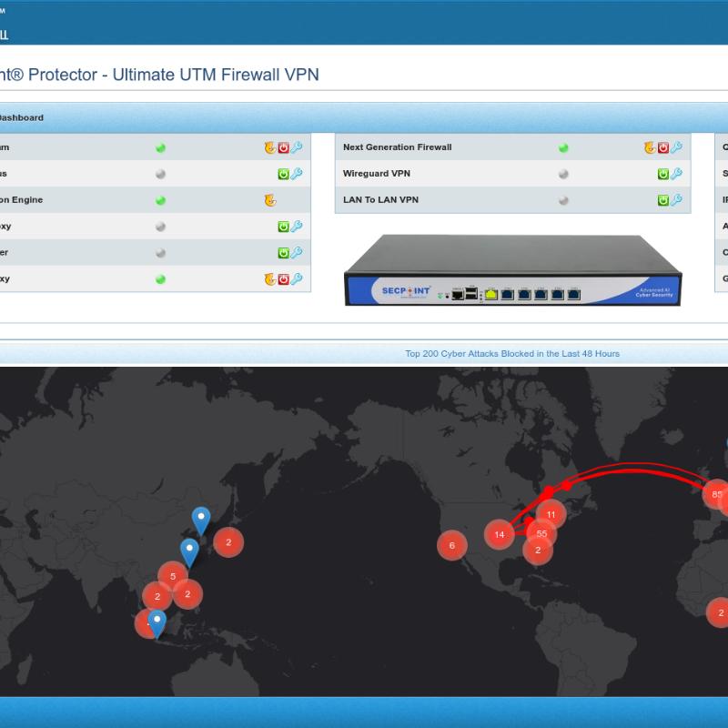This screenshot has height=728, width=728.
Task: Start the service in row ending 'us'
Action: click(x=283, y=174)
